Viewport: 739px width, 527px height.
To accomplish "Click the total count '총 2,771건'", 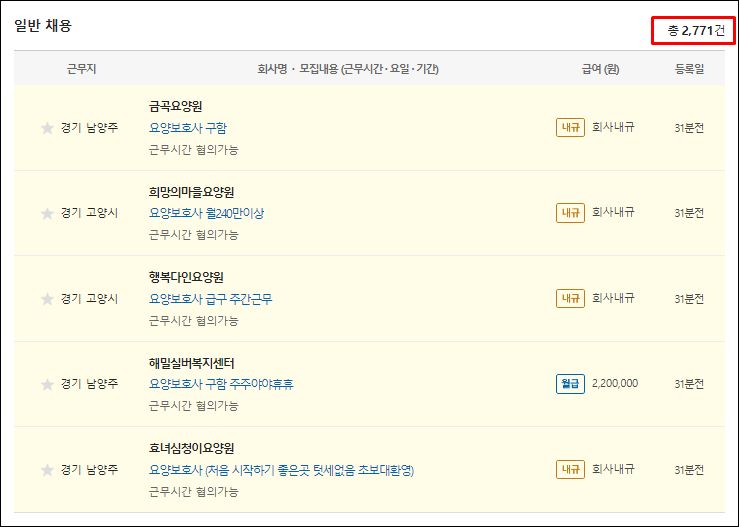I will (x=690, y=31).
